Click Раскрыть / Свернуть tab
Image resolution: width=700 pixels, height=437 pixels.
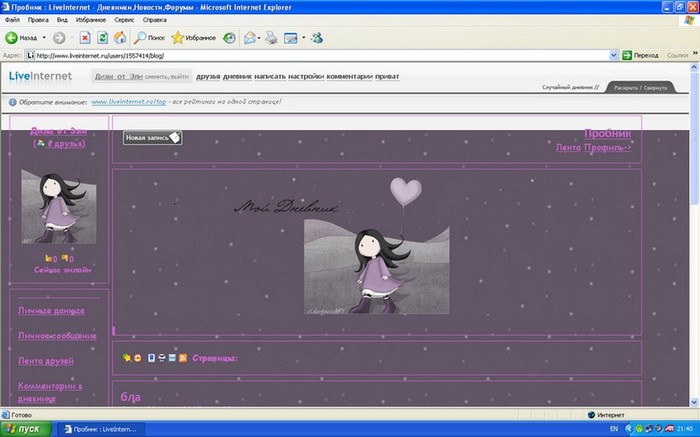pos(640,87)
